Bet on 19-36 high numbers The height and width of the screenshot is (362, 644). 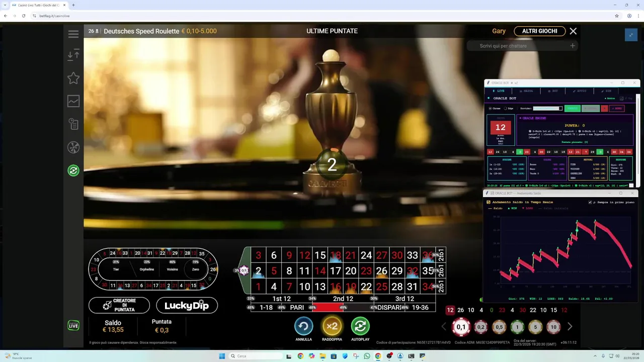click(420, 308)
